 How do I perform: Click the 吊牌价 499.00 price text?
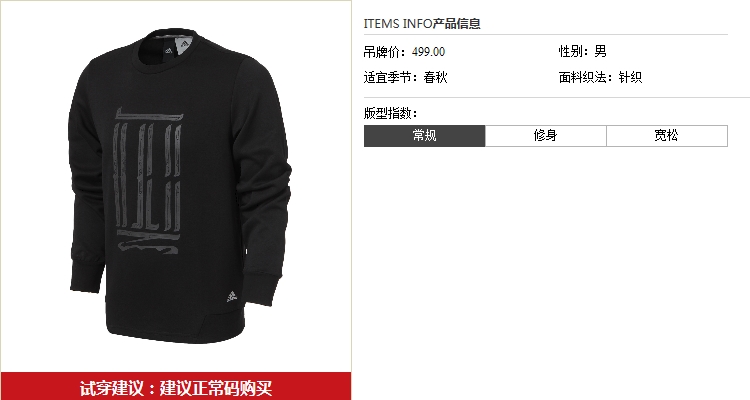(404, 52)
